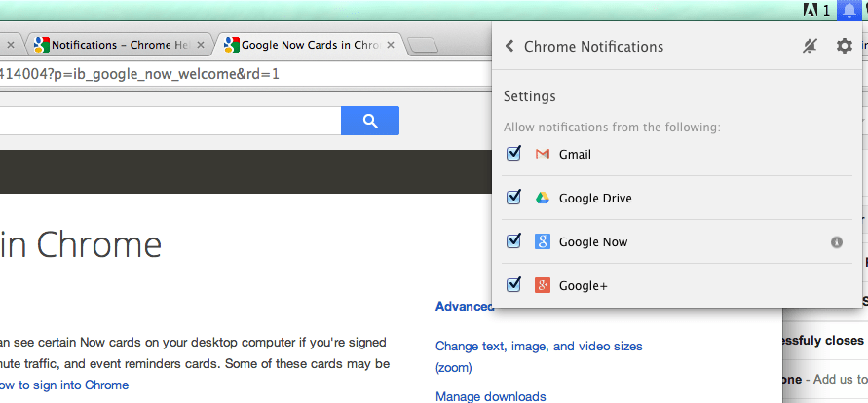868x403 pixels.
Task: Open 'Change text, image, and video sizes' link
Action: pyautogui.click(x=539, y=346)
